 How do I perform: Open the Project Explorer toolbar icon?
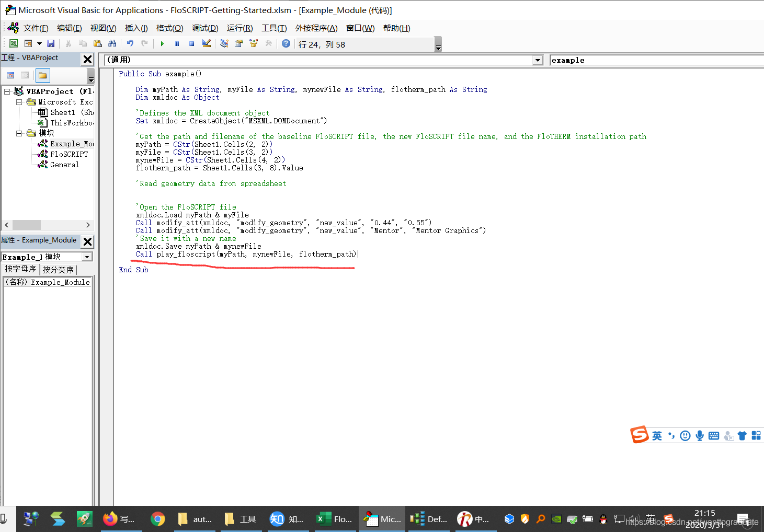(224, 44)
